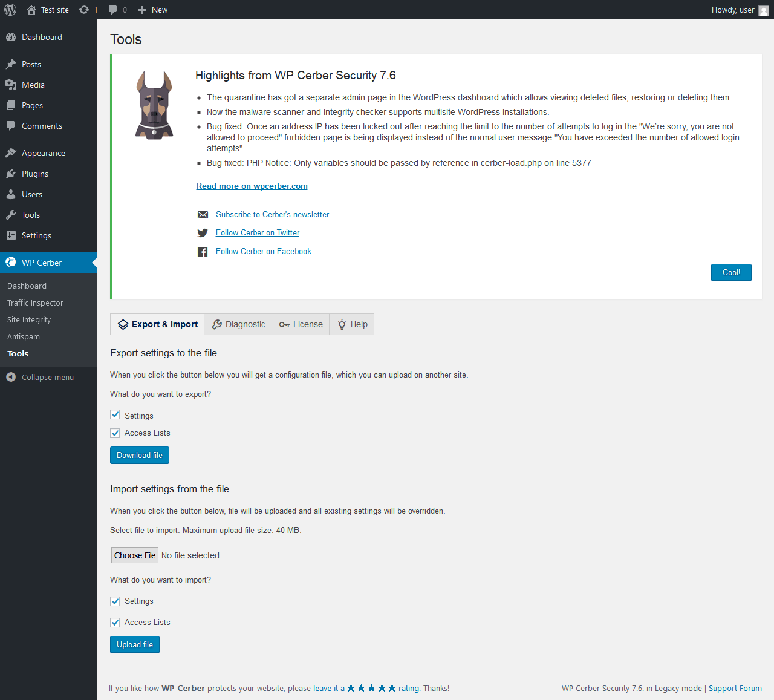Image resolution: width=774 pixels, height=700 pixels.
Task: Click the leave a five-star rating link
Action: pos(366,688)
